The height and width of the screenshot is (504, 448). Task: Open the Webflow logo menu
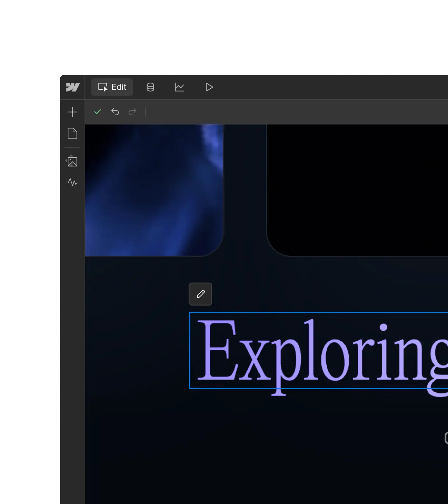point(73,87)
